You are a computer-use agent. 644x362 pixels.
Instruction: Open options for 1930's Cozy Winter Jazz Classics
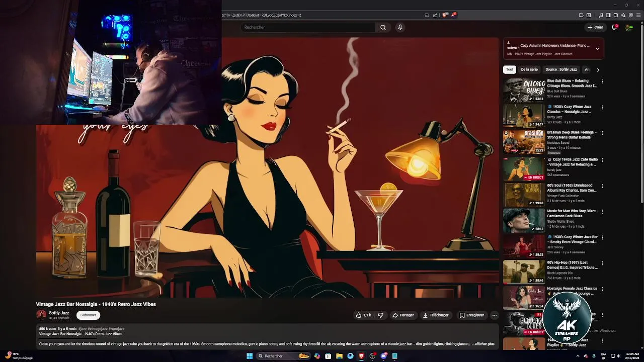pyautogui.click(x=602, y=107)
